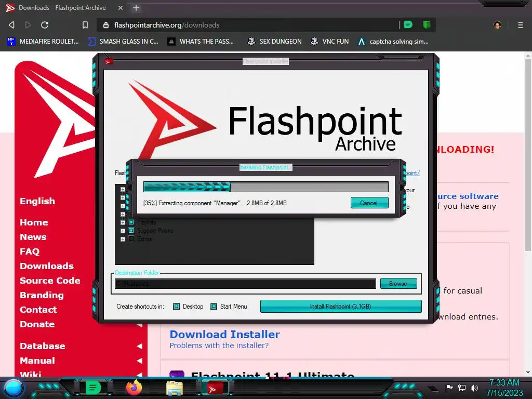The width and height of the screenshot is (532, 399).
Task: Open Downloads in the site sidebar
Action: tap(47, 266)
